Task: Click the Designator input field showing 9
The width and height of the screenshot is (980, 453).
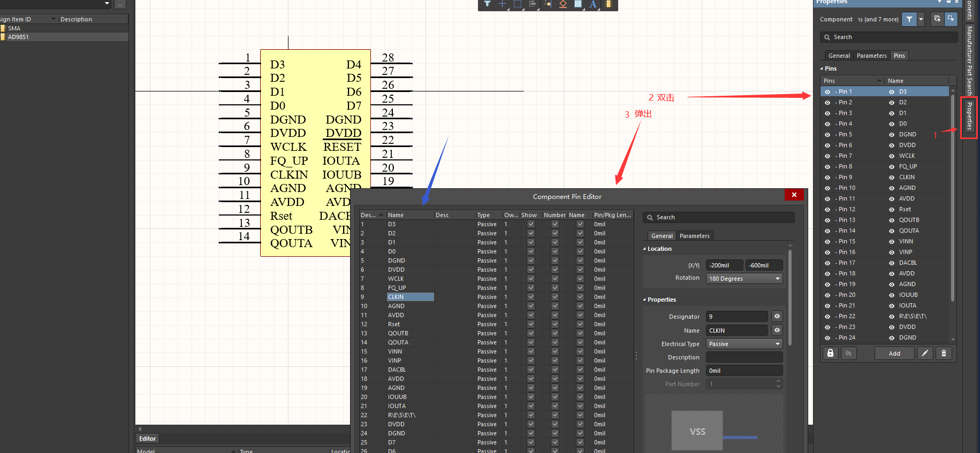Action: [737, 317]
